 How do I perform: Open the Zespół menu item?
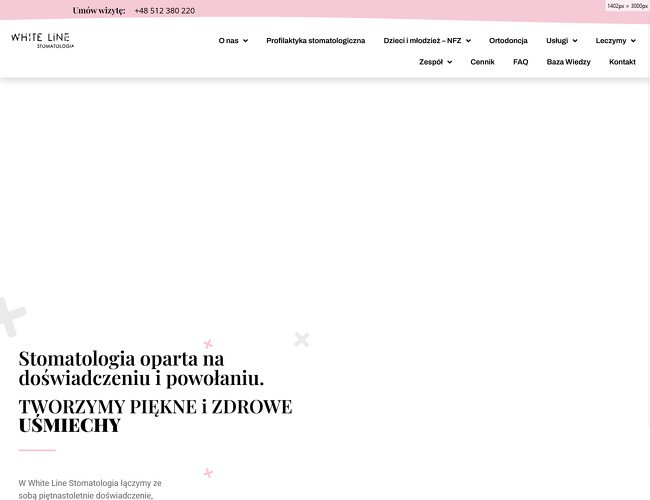pyautogui.click(x=431, y=62)
